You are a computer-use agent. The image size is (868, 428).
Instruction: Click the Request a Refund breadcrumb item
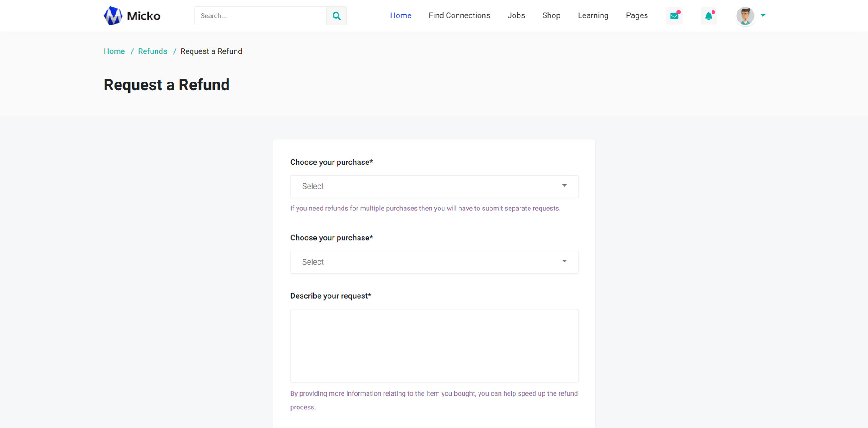click(211, 51)
